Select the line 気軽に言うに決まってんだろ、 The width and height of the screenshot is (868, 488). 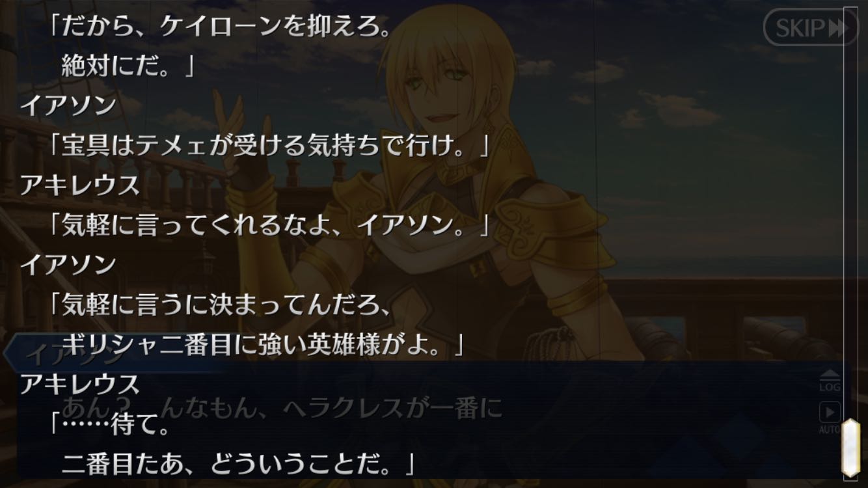pyautogui.click(x=219, y=305)
